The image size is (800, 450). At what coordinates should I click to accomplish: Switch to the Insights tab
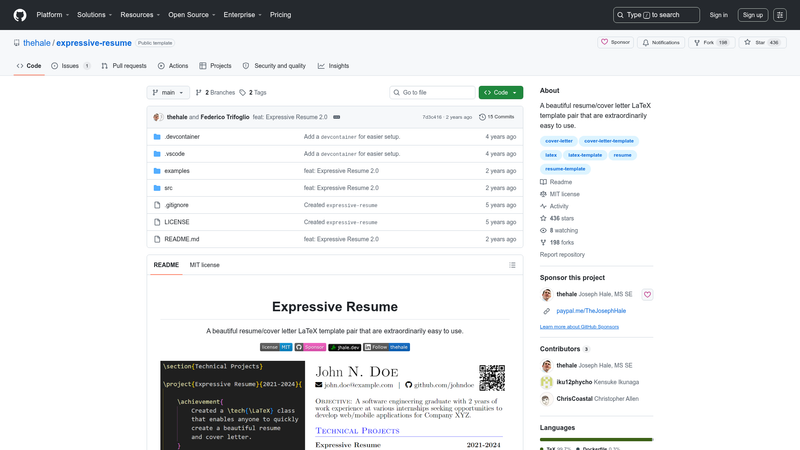333,66
